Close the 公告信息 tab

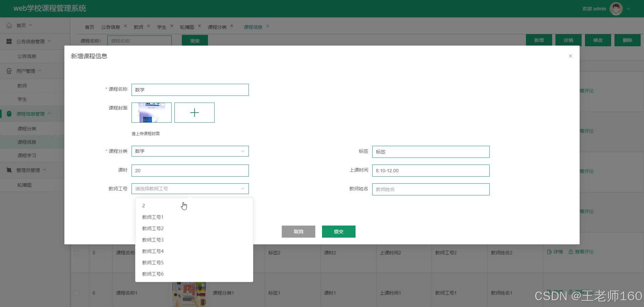125,26
